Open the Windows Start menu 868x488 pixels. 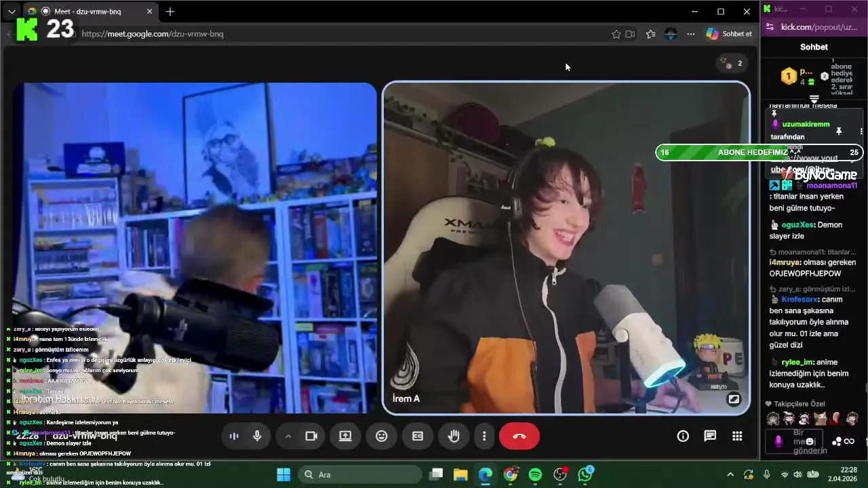point(283,474)
